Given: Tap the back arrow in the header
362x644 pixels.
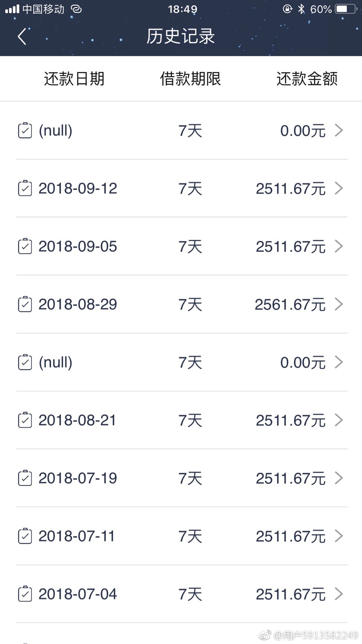Looking at the screenshot, I should coord(22,37).
